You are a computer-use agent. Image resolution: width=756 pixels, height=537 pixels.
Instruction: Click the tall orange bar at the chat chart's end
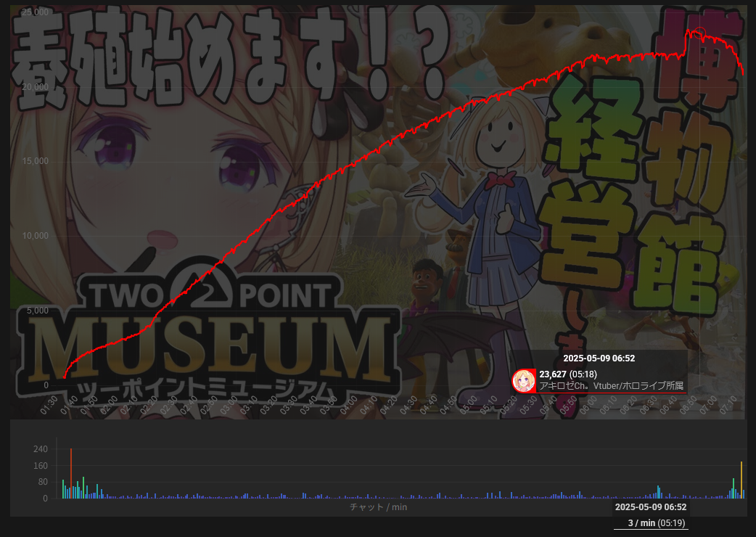[741, 480]
